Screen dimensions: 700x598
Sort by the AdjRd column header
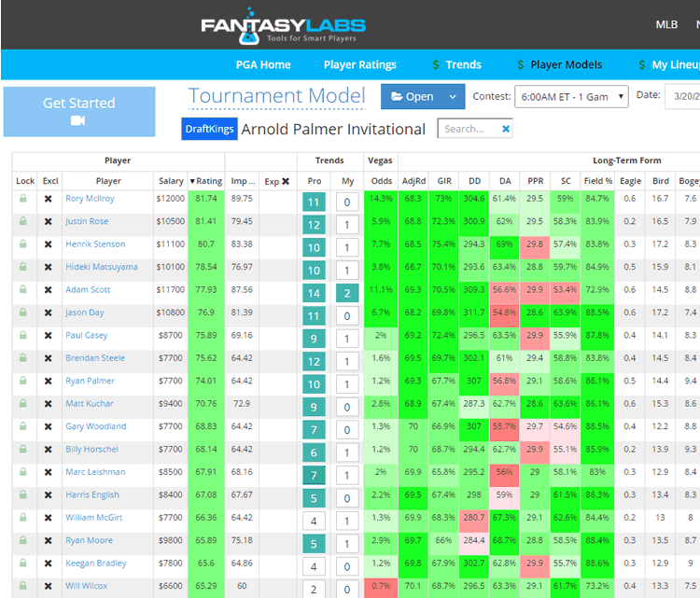(x=413, y=181)
